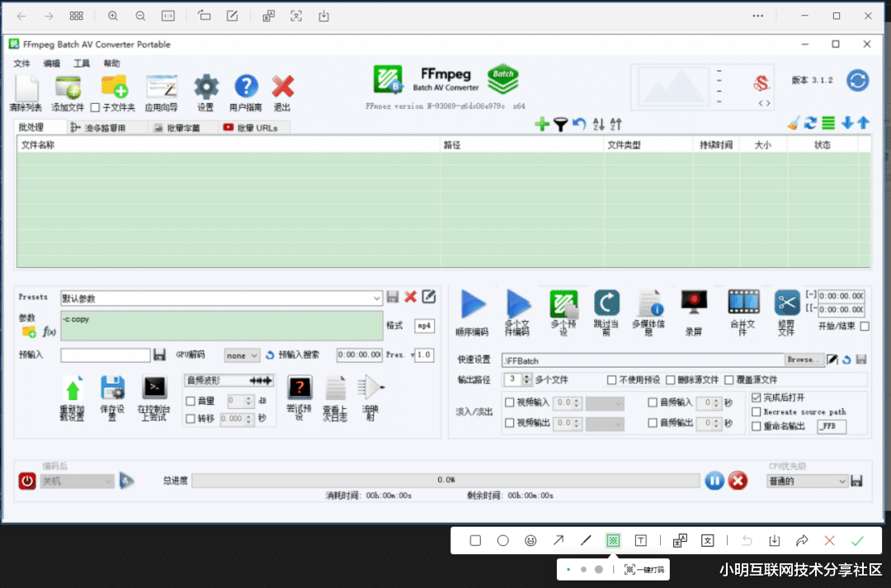Open the 帮助 menu

[112, 64]
